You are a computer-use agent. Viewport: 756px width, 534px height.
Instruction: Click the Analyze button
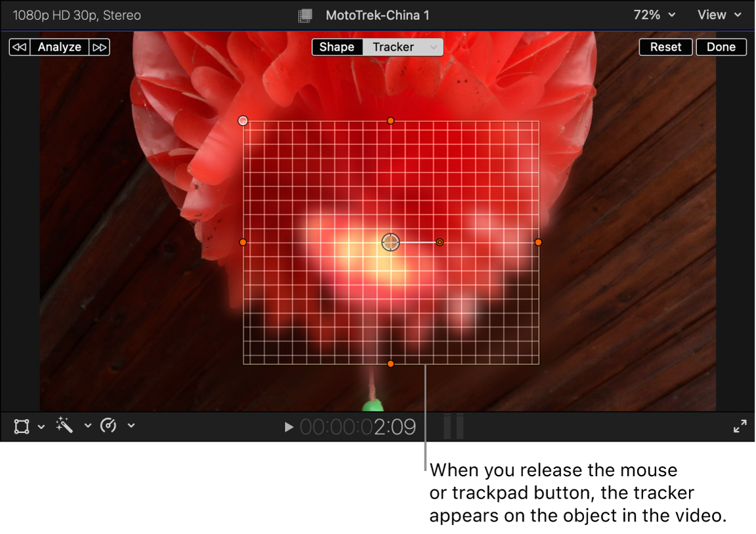[60, 47]
